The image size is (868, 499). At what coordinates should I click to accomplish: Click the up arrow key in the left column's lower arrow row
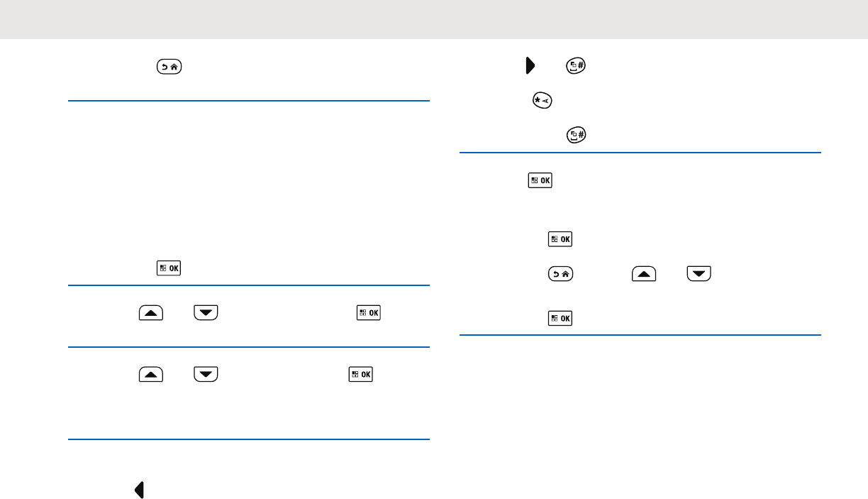(151, 373)
